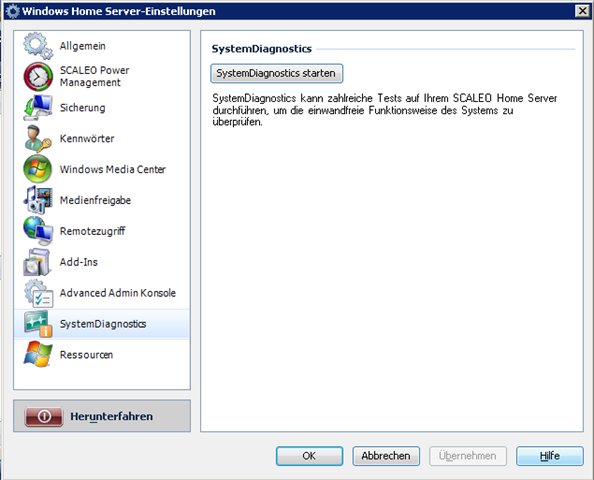Open help via the Hilfe button
Viewport: 594px width, 480px height.
pos(550,456)
